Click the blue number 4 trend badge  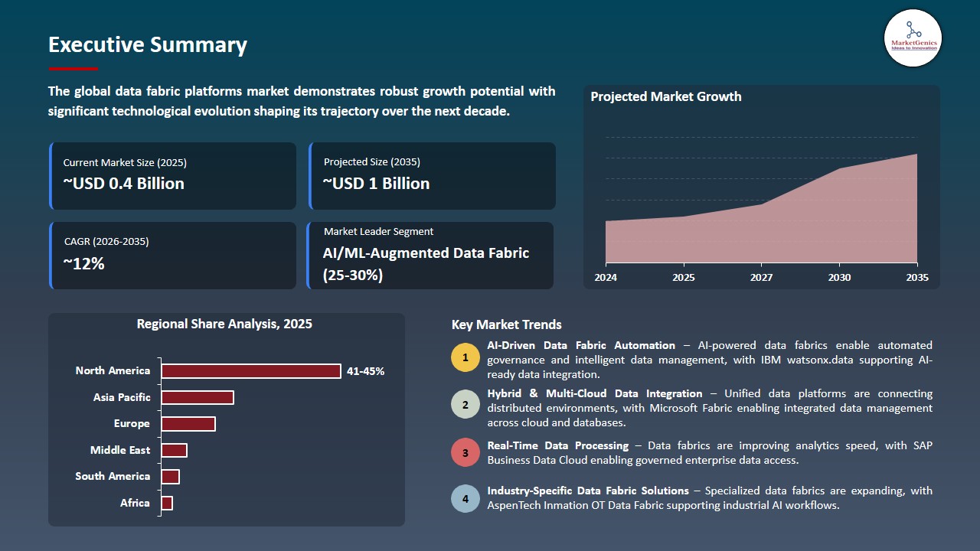465,499
